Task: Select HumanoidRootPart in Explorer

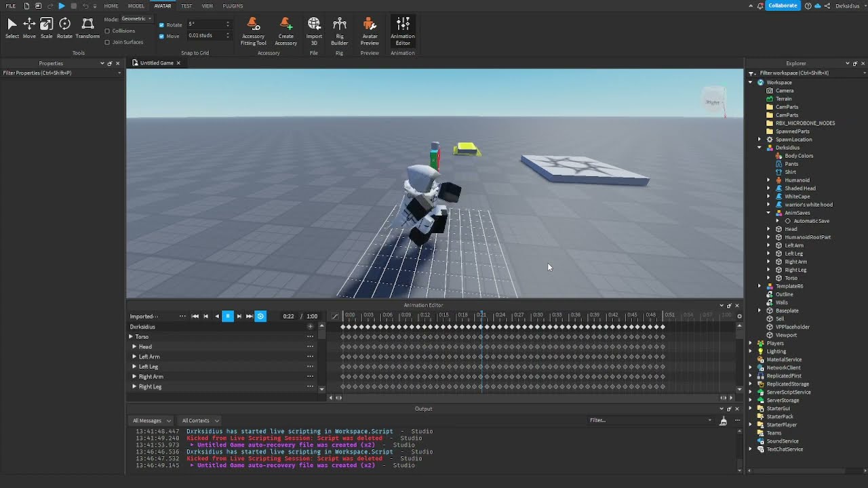Action: [807, 237]
